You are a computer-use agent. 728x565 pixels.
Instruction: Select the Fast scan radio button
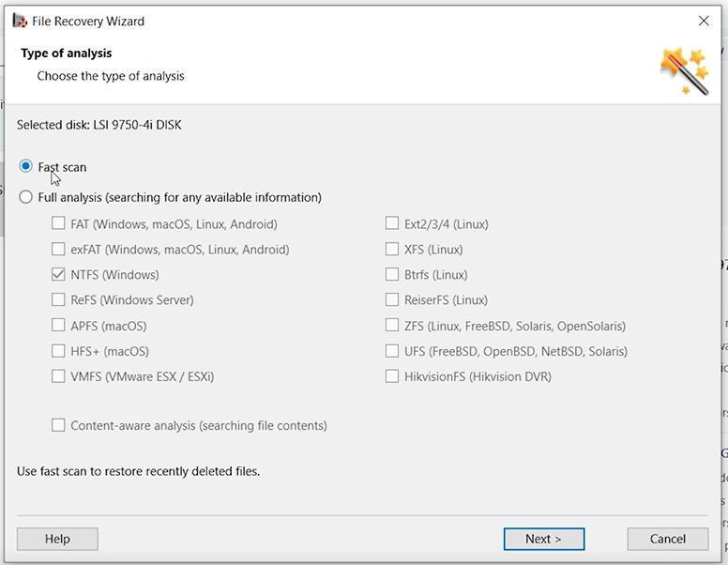click(x=25, y=166)
